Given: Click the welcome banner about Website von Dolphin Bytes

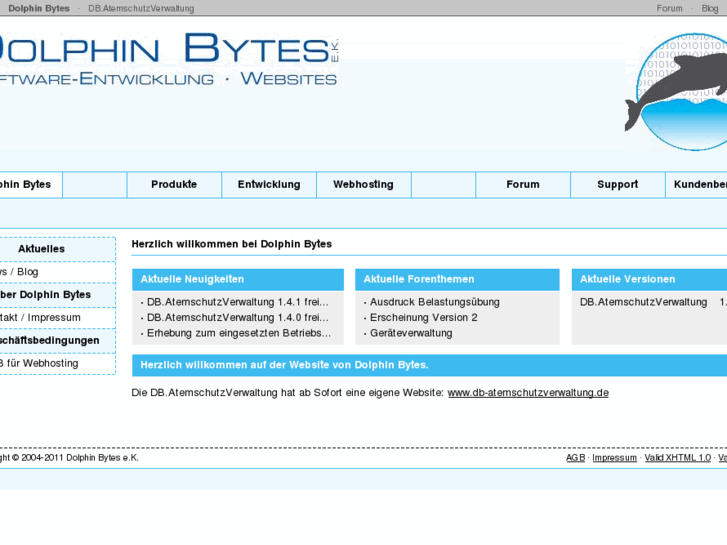Looking at the screenshot, I should pos(429,365).
